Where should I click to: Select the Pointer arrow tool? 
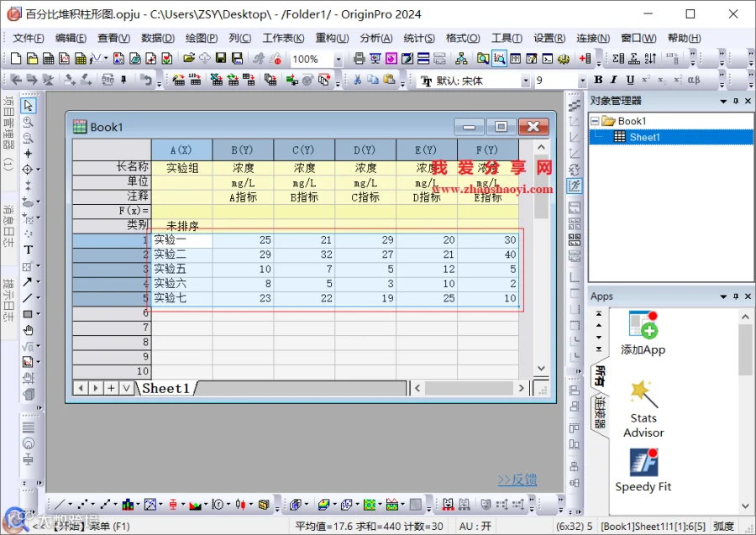pyautogui.click(x=28, y=105)
